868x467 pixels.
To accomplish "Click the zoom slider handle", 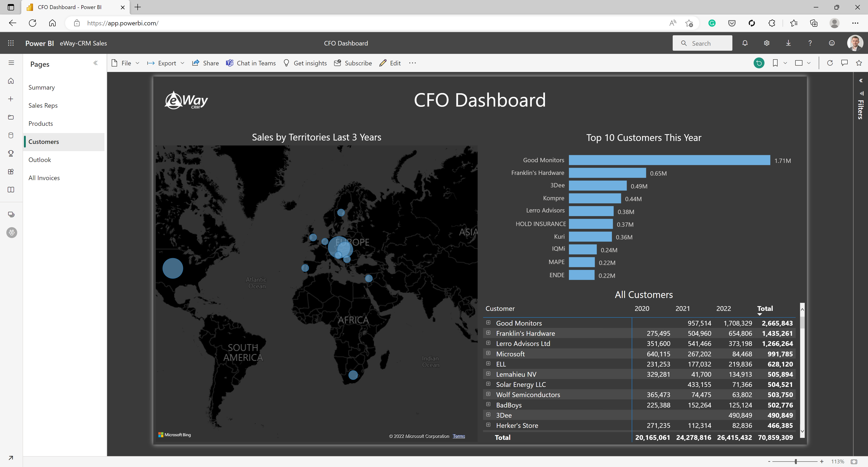I will pos(796,462).
